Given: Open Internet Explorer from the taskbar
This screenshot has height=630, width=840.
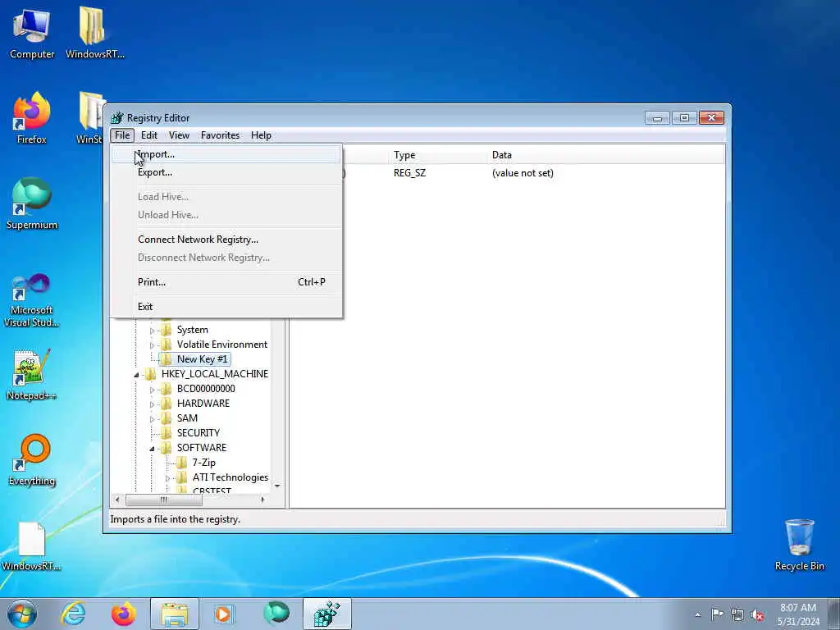Looking at the screenshot, I should point(73,614).
